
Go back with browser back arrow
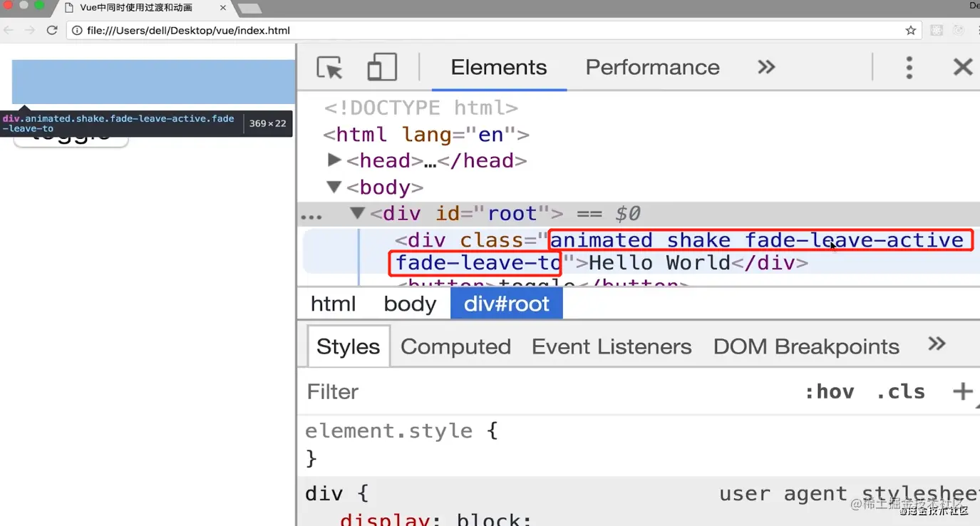pos(9,30)
